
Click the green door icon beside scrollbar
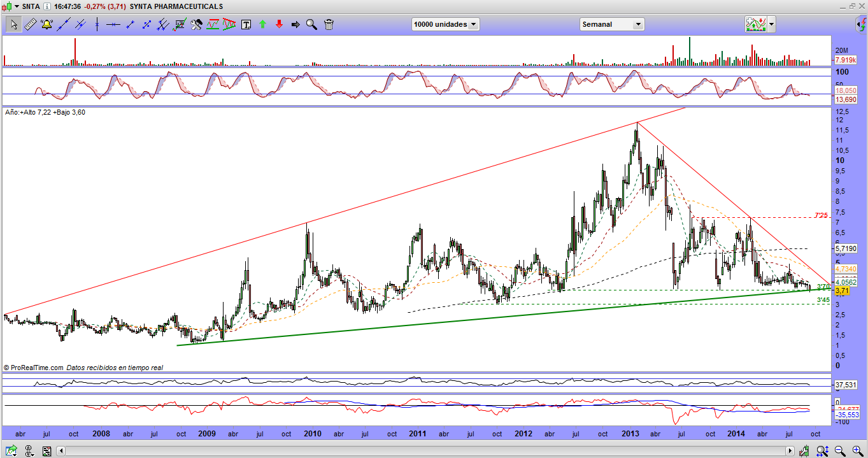[x=806, y=450]
